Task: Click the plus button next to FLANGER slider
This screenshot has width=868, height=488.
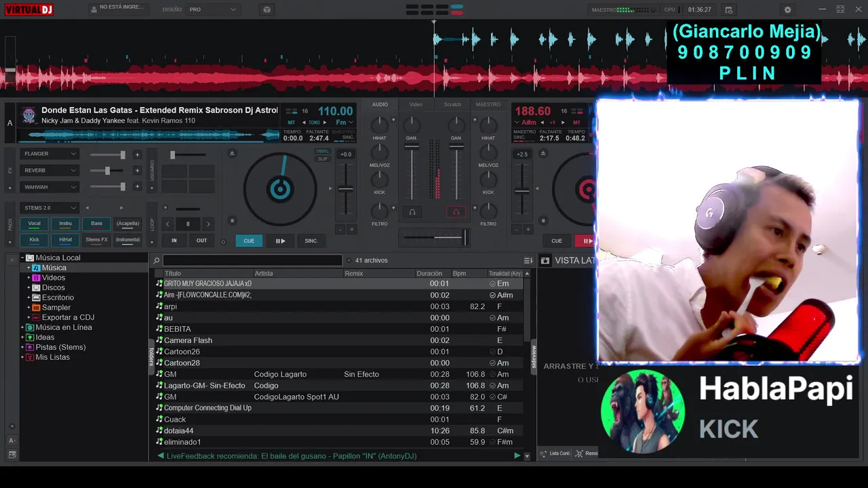Action: click(137, 155)
